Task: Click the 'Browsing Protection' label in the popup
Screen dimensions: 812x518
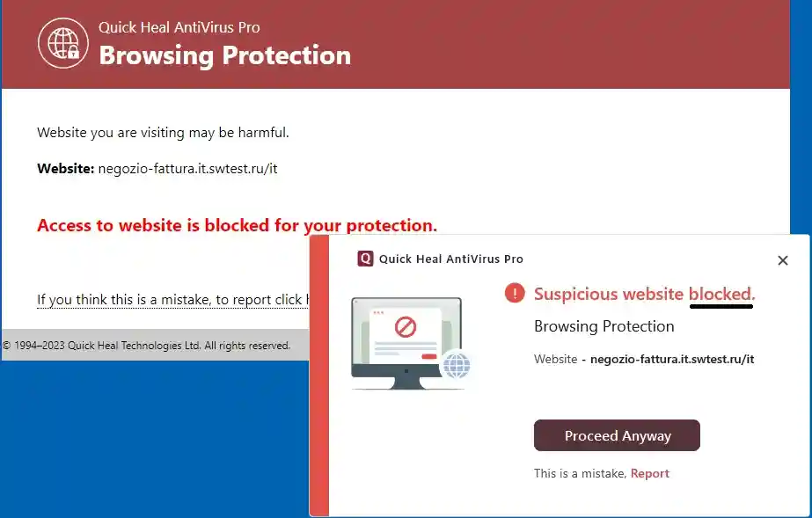Action: [604, 326]
